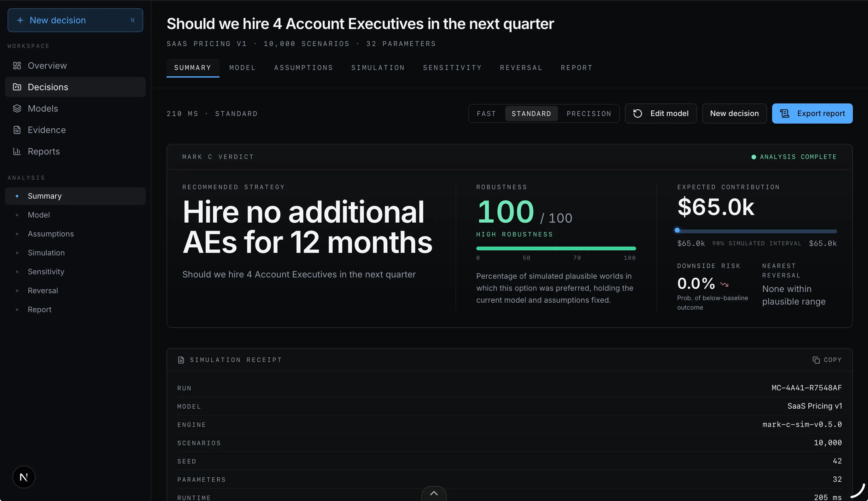The height and width of the screenshot is (501, 868).
Task: Open the REPORT tab
Action: coord(577,68)
